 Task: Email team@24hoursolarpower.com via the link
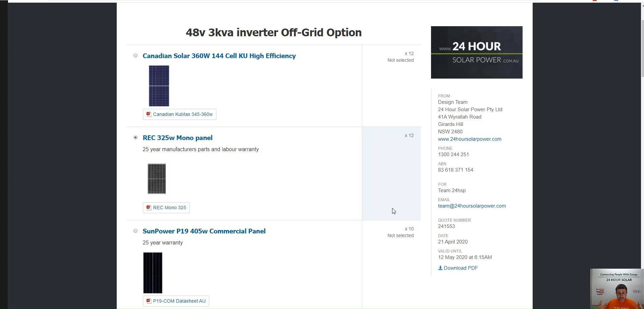click(x=472, y=206)
